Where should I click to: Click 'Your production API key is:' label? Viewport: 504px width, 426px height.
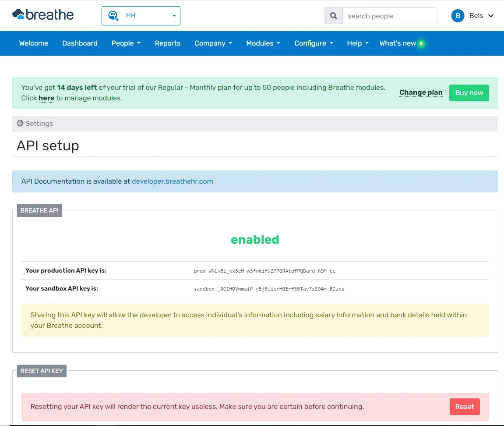click(66, 270)
